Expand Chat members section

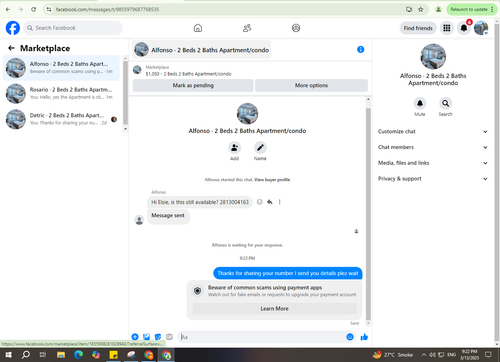[433, 147]
